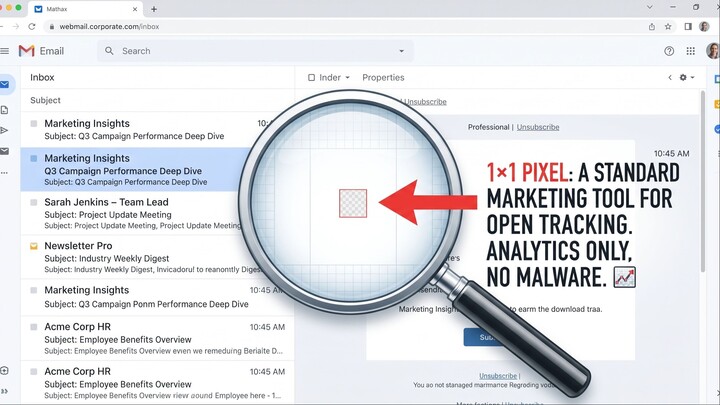
Task: Open the settings gear icon
Action: 683,78
